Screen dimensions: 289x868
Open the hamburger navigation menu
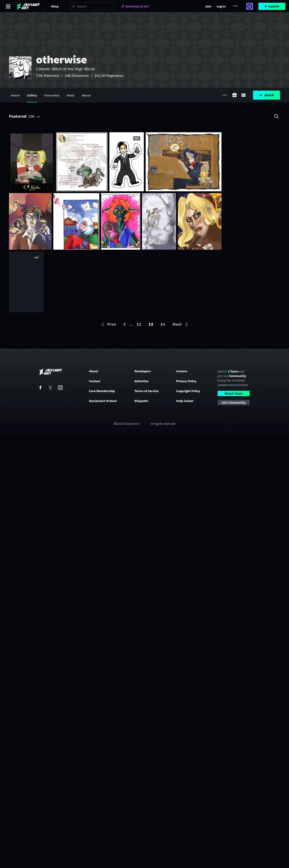click(x=8, y=6)
